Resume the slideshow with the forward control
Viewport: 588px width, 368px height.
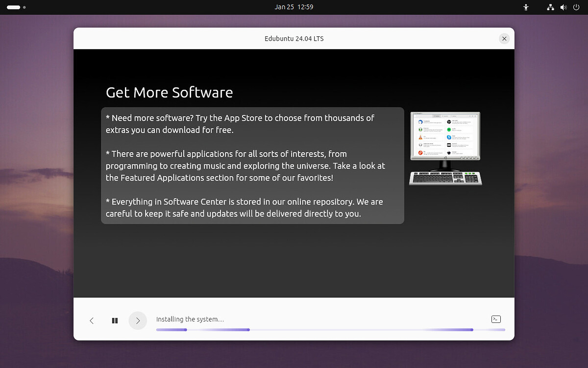click(138, 320)
